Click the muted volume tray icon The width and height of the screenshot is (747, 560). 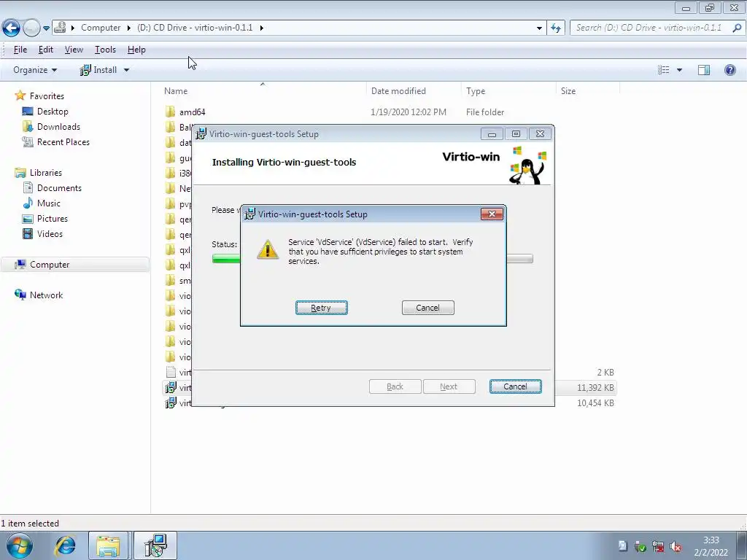pos(675,547)
